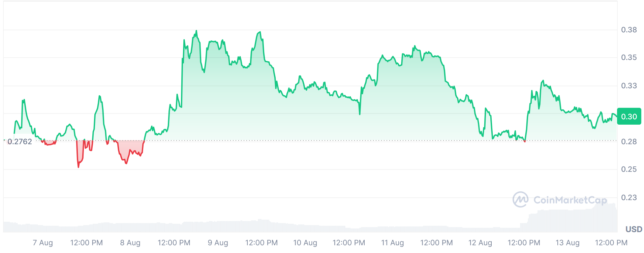Image resolution: width=644 pixels, height=253 pixels.
Task: Click the 0.38 price axis label
Action: tap(629, 30)
